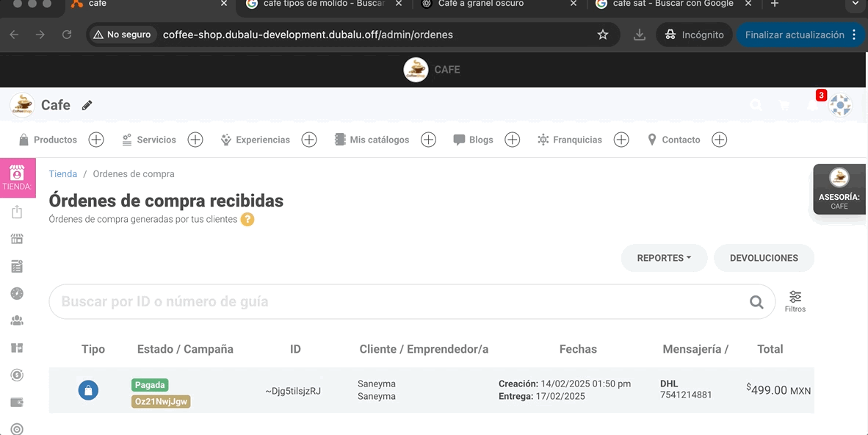868x435 pixels.
Task: Open the notifications bell showing 3 alerts
Action: coord(811,104)
